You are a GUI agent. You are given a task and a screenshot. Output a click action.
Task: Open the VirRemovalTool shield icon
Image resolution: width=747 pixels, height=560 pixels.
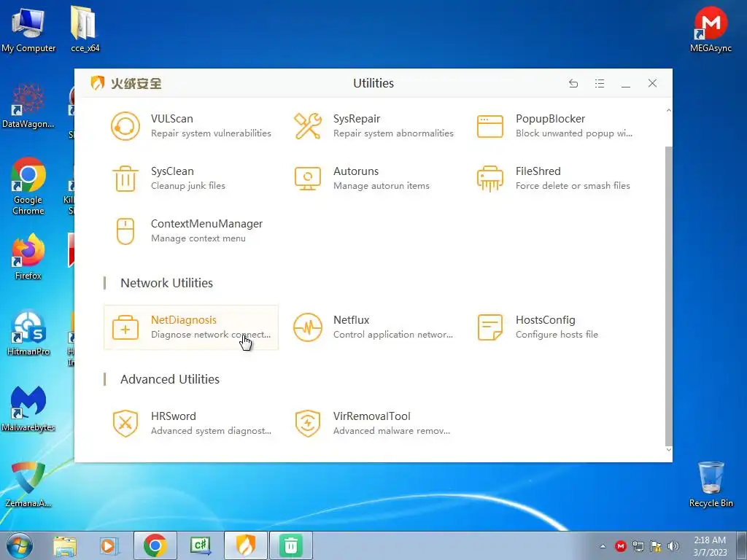[308, 424]
